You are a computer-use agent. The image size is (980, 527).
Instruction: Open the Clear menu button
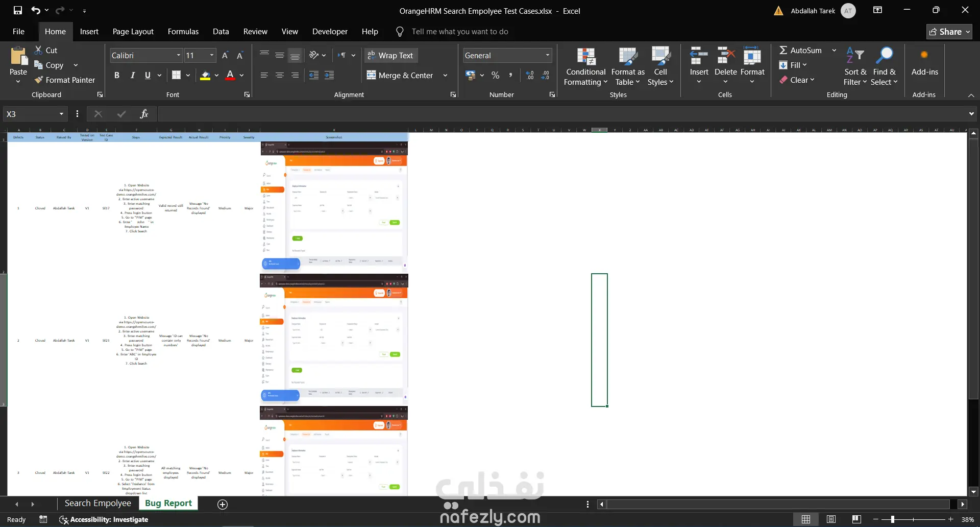[797, 80]
